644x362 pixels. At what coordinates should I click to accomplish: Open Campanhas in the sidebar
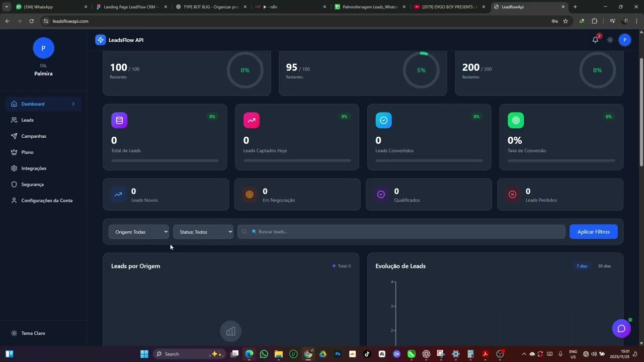click(43, 136)
